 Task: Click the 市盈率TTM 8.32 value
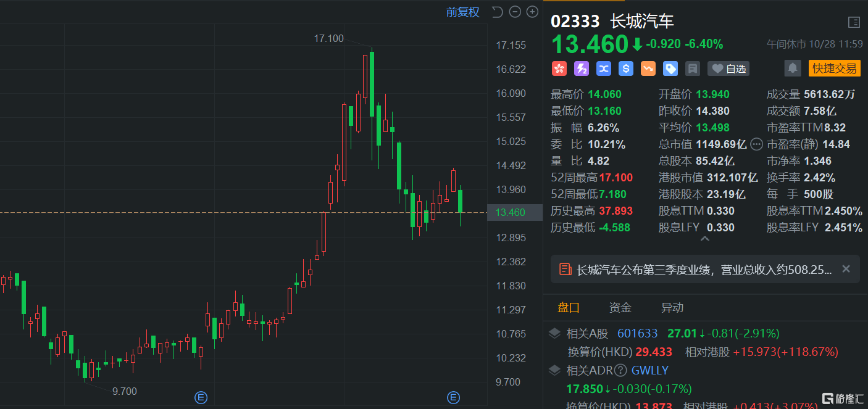[x=835, y=128]
